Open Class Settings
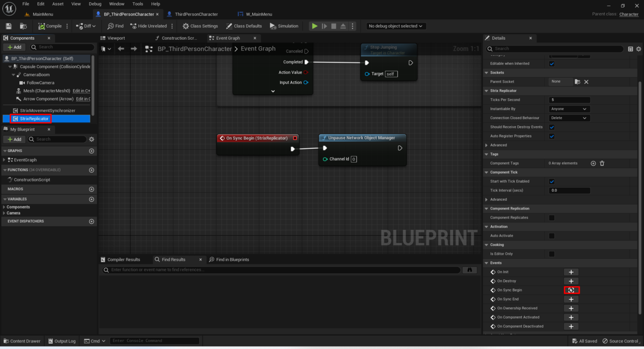This screenshot has width=644, height=349. pos(200,26)
